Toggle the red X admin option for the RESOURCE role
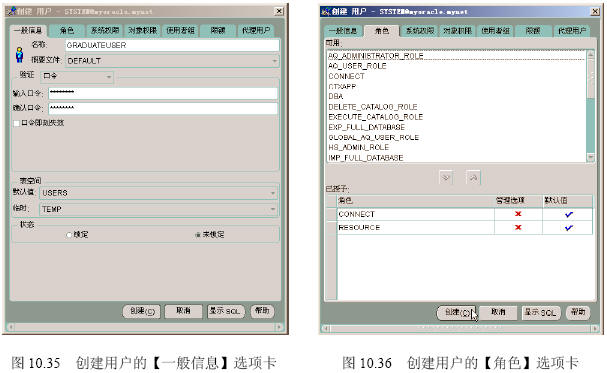Viewport: 607px width, 373px height. pos(518,228)
